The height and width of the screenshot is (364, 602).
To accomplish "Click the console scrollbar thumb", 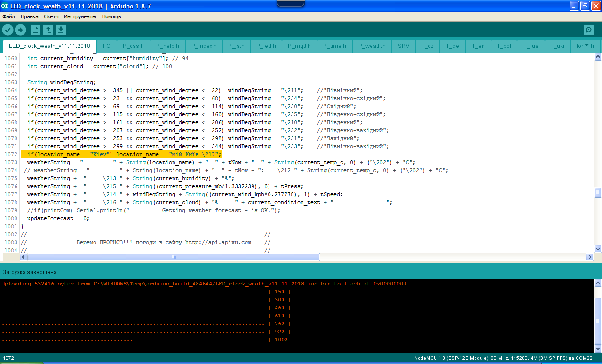I will click(598, 321).
